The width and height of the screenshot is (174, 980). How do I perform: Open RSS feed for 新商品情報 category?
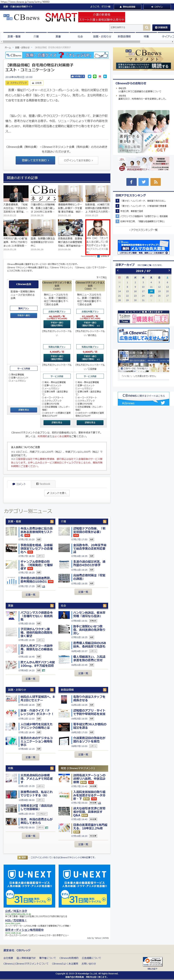105,690
